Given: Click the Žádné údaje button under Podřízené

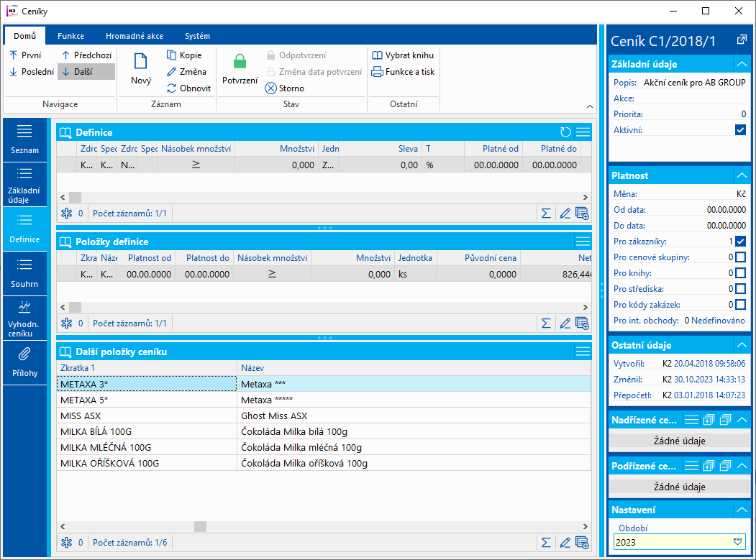Looking at the screenshot, I should [x=679, y=487].
